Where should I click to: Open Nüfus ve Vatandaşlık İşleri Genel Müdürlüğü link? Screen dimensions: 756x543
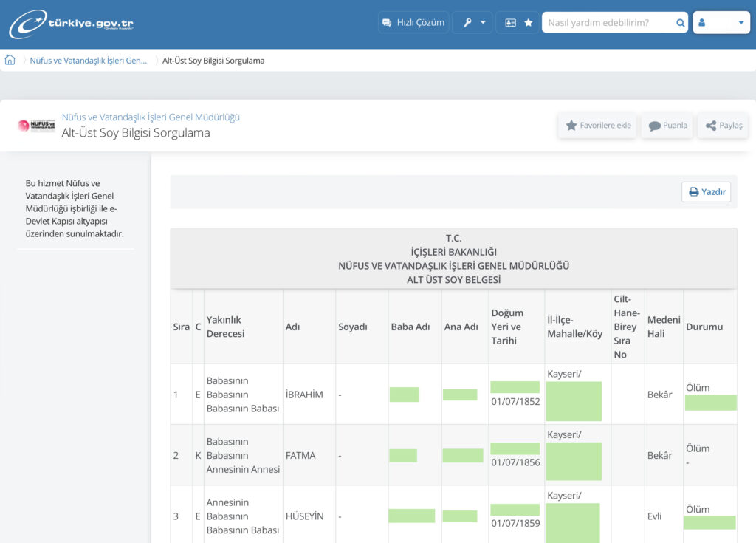pos(151,117)
